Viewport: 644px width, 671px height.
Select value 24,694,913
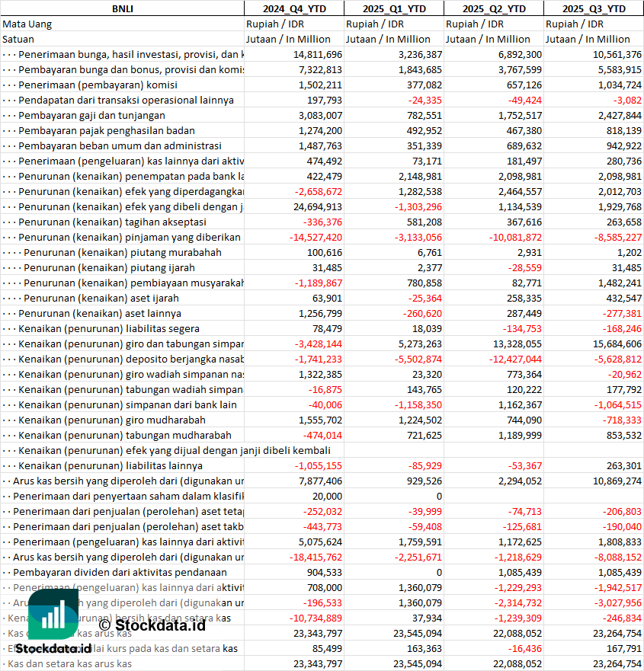pyautogui.click(x=318, y=207)
